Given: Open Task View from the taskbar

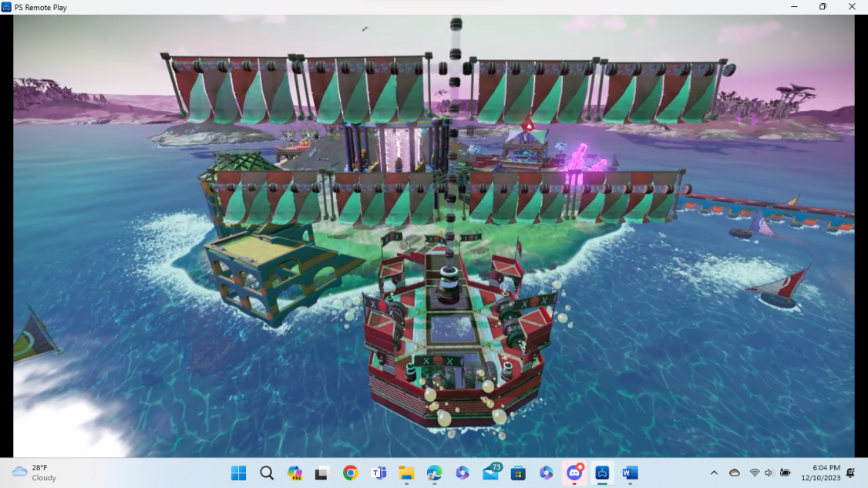Looking at the screenshot, I should click(322, 473).
